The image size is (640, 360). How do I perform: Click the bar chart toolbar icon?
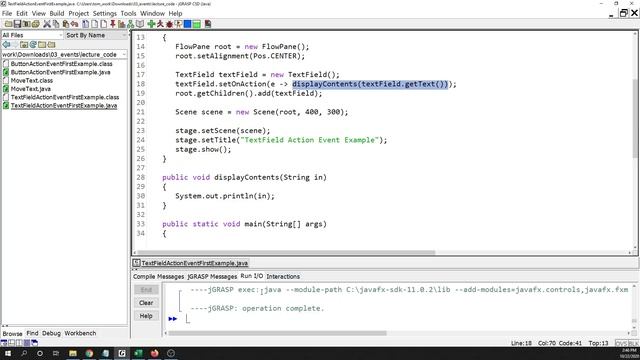click(x=122, y=24)
